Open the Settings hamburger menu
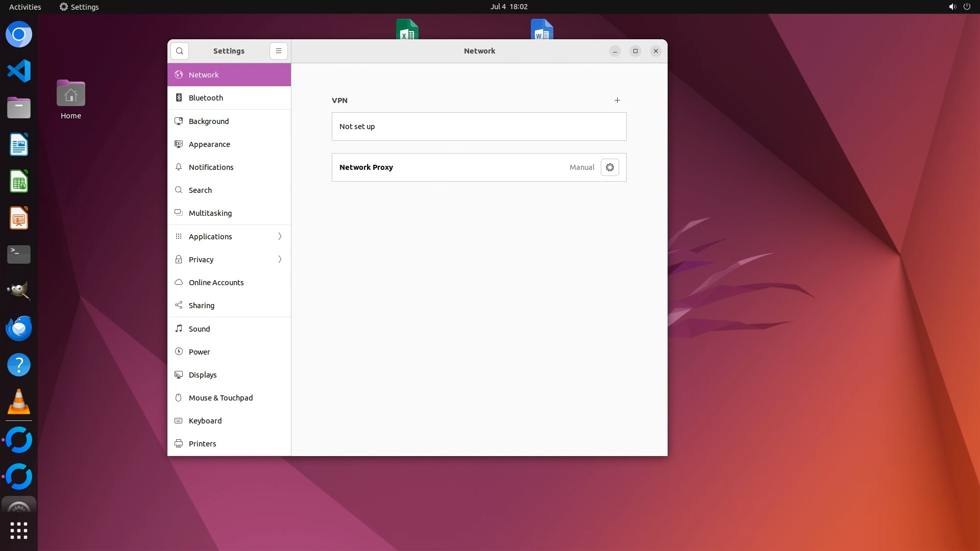 [x=279, y=51]
